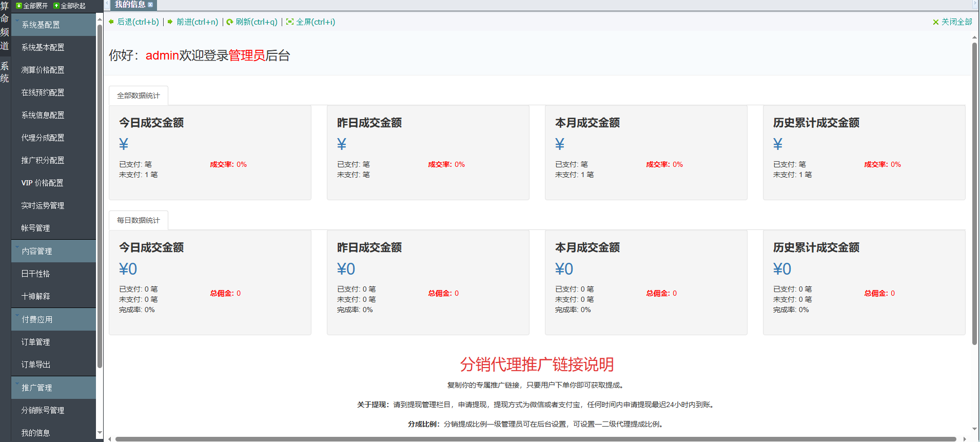Click the horizontal scrollbar left arrow
Screen dimensions: 980x442
tap(109, 439)
